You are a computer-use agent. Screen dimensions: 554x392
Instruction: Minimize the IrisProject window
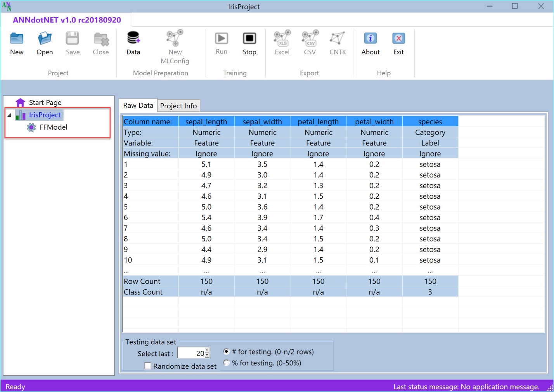(490, 6)
